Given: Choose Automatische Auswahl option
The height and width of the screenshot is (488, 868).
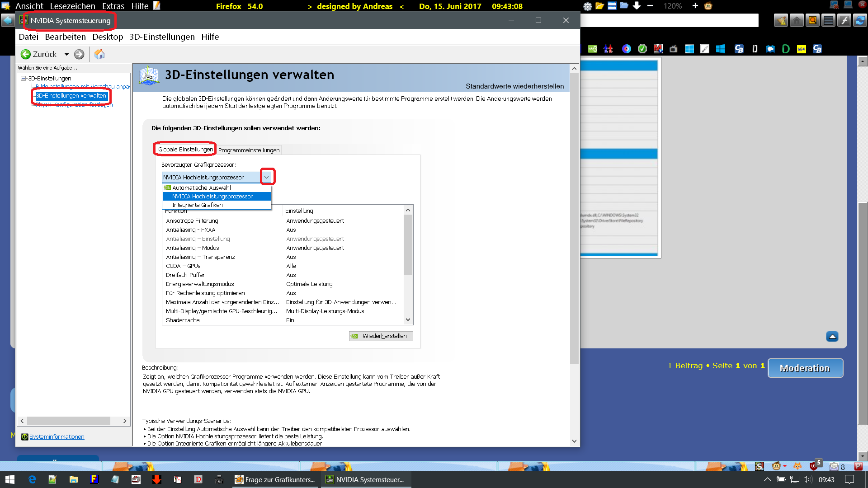Looking at the screenshot, I should [x=201, y=188].
